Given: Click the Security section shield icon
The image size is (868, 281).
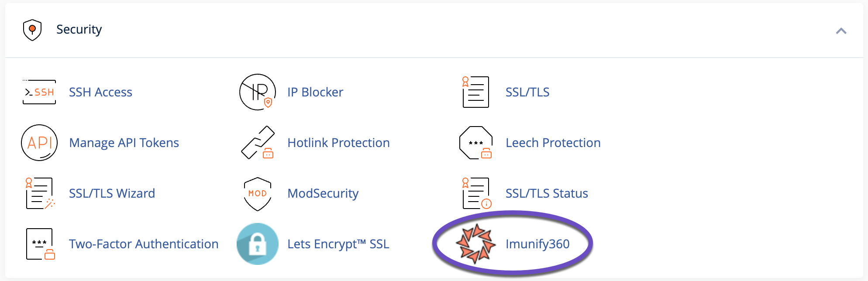Looking at the screenshot, I should pyautogui.click(x=32, y=30).
